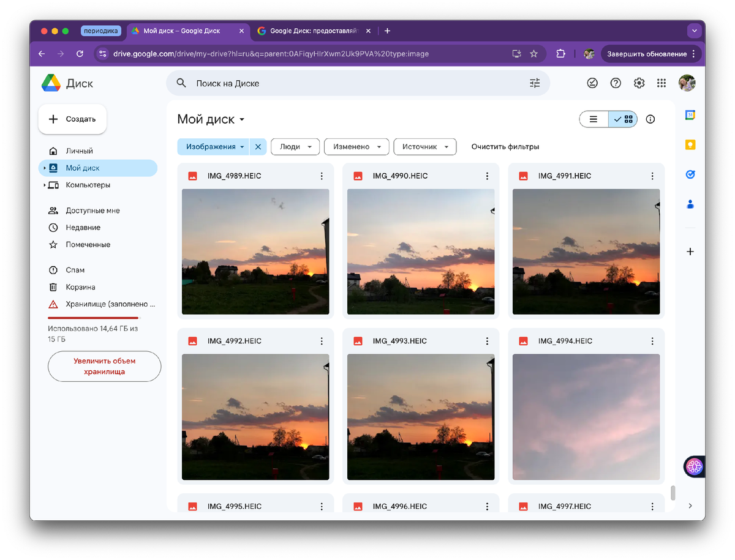Open the IMG_4989.HEIC sunset thumbnail
The image size is (735, 560).
point(255,252)
